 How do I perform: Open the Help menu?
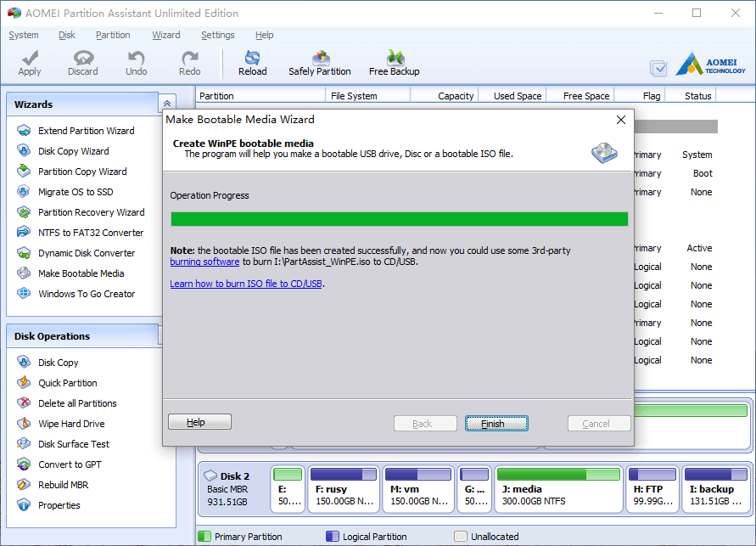tap(264, 35)
